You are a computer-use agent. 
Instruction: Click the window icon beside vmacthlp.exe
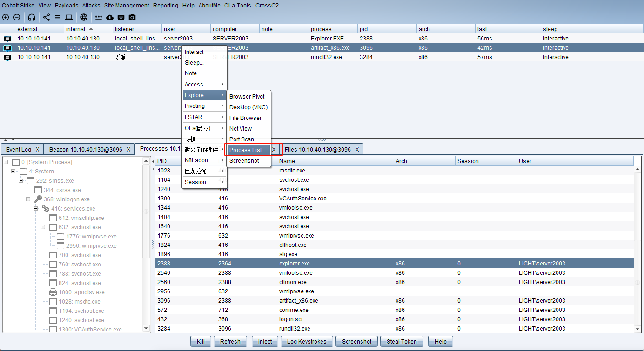point(53,218)
